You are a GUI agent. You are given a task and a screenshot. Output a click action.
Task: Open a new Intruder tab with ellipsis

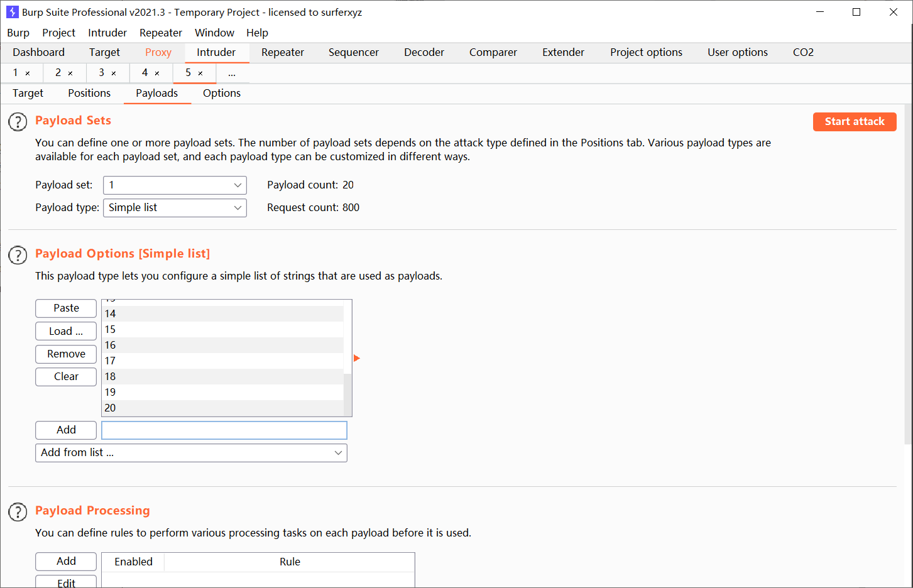tap(232, 73)
